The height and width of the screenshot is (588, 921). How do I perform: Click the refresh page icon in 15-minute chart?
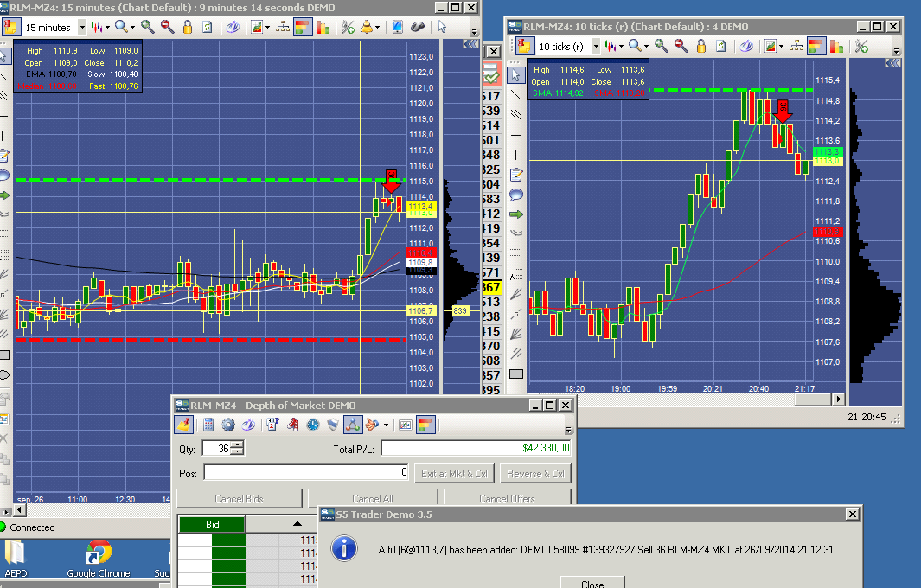click(x=208, y=27)
